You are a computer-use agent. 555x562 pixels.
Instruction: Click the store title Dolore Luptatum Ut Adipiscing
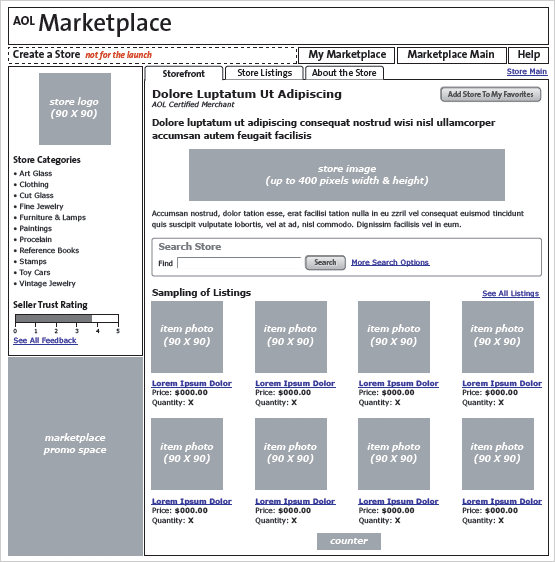pos(247,94)
